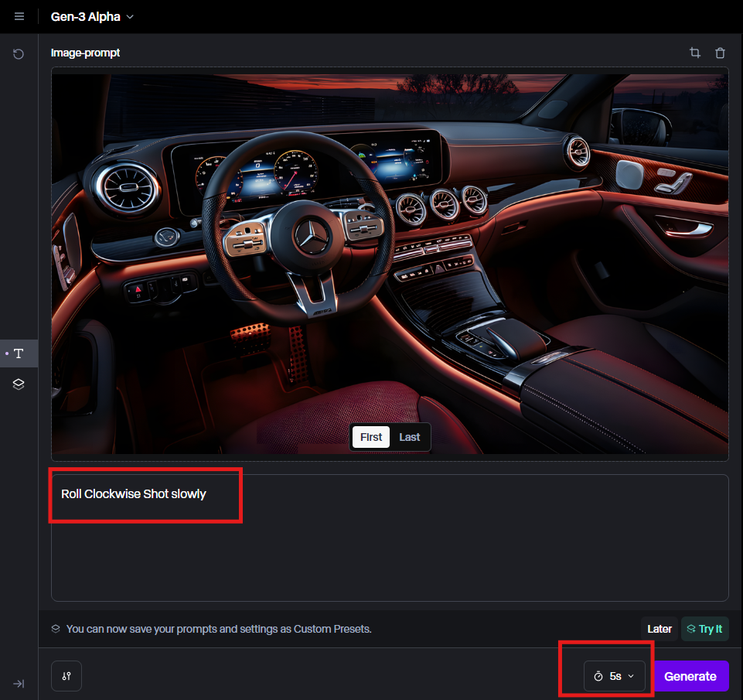Collapse the sidebar with arrow icon
Viewport: 743px width, 700px height.
coord(19,684)
